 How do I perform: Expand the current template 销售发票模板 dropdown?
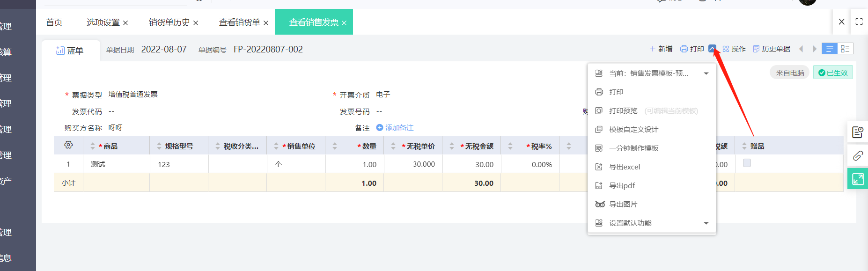(x=706, y=73)
